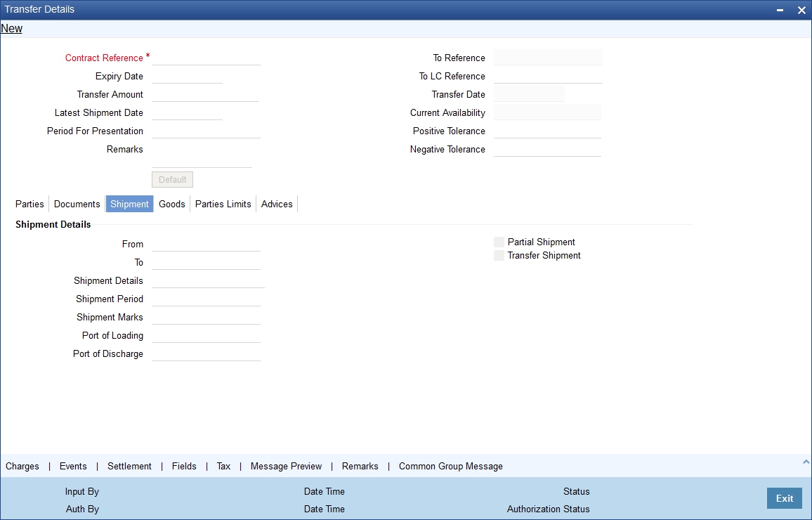The width and height of the screenshot is (812, 520).
Task: Open the Charges subsystem
Action: [x=22, y=466]
